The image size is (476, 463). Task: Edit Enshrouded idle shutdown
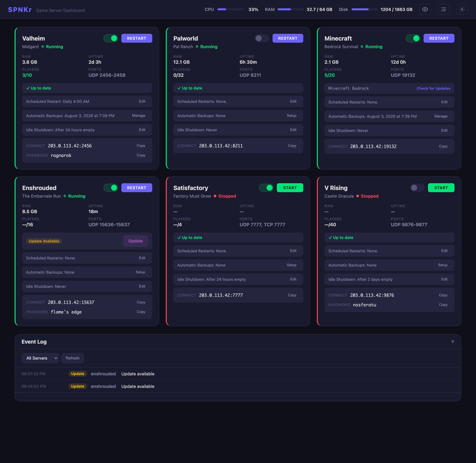142,286
